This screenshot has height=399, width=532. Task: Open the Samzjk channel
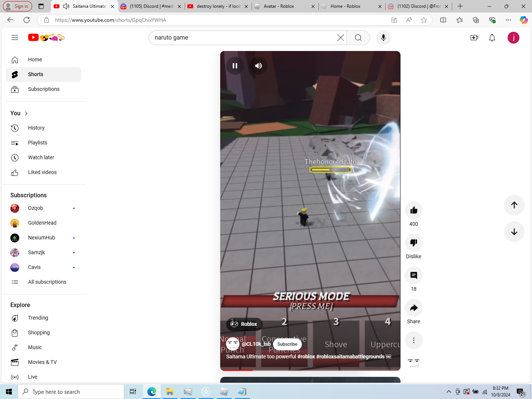44,252
